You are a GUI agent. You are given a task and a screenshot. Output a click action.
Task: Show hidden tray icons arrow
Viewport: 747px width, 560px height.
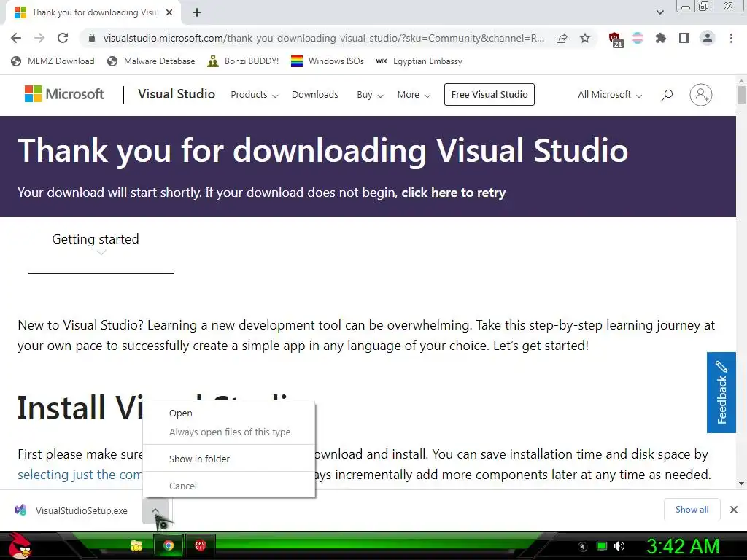pyautogui.click(x=582, y=547)
